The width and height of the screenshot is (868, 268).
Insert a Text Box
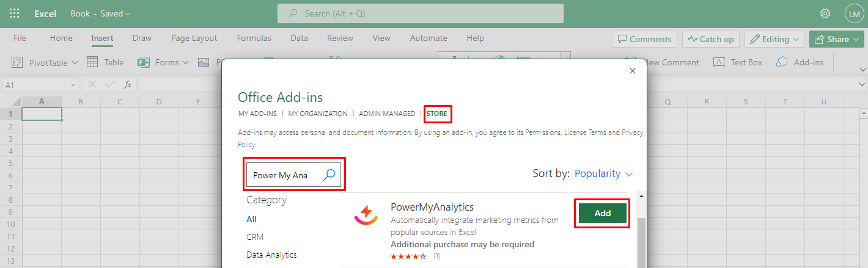click(738, 62)
